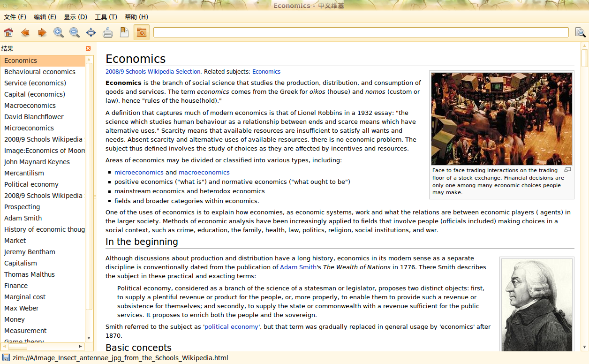
Task: Click the article scrollbar up arrow
Action: pos(584,45)
